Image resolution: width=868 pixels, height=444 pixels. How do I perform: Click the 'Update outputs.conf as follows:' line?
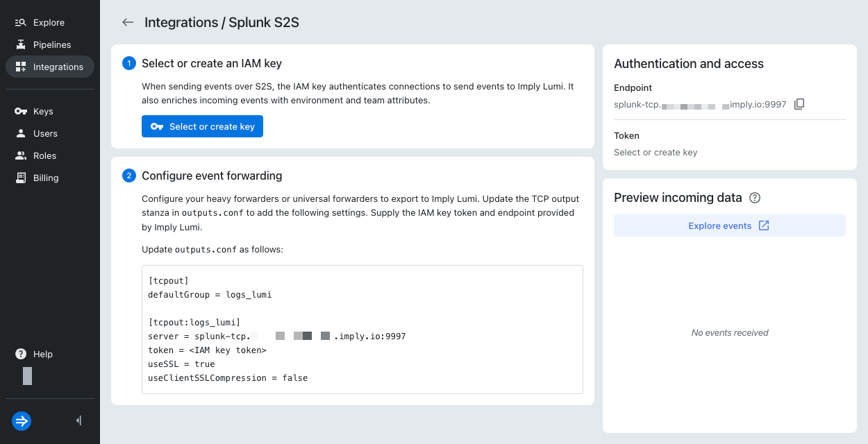pyautogui.click(x=212, y=249)
